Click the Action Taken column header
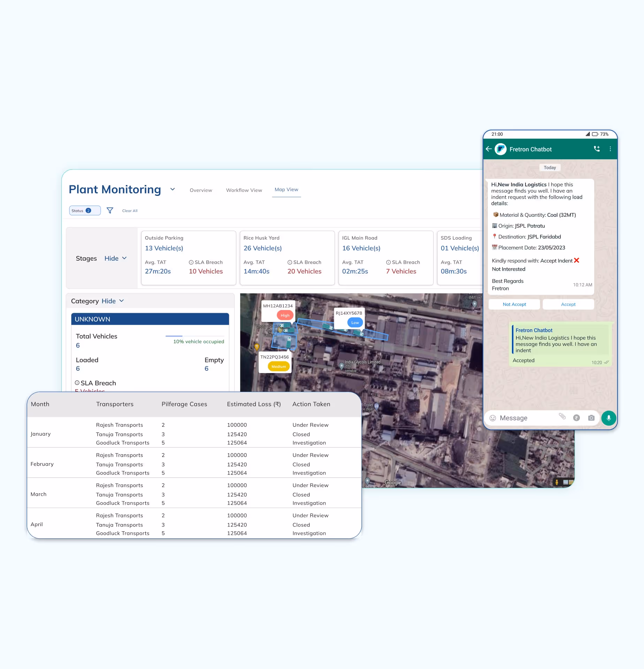Viewport: 644px width, 669px height. click(x=311, y=404)
